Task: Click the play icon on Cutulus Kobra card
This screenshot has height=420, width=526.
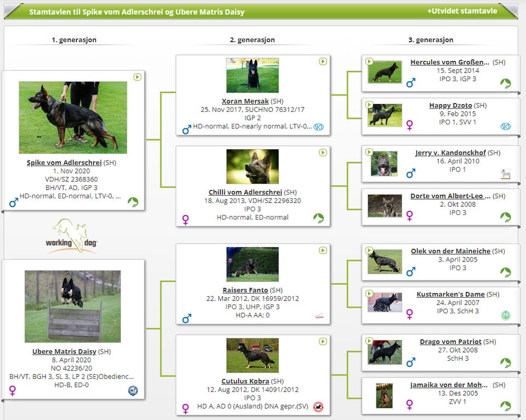Action: click(x=323, y=341)
